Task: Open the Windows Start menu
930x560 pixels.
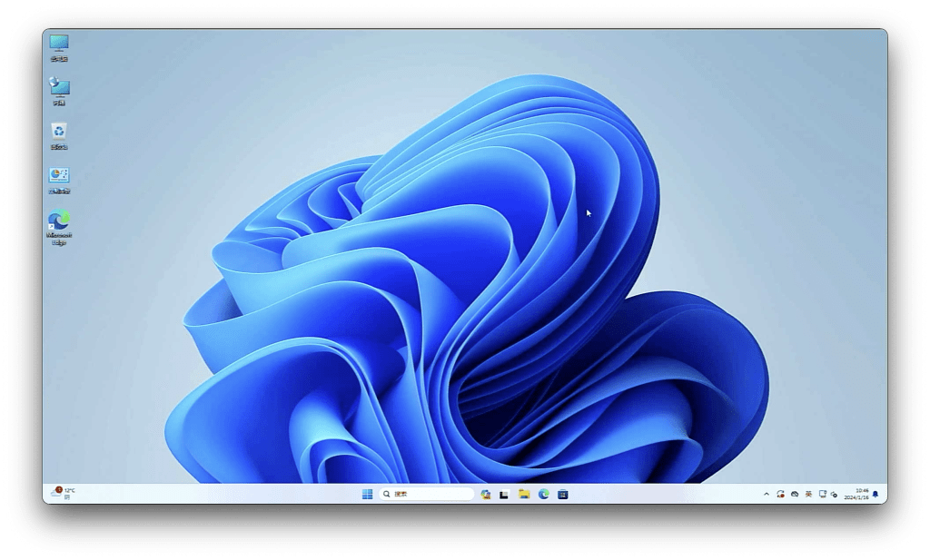Action: click(367, 494)
